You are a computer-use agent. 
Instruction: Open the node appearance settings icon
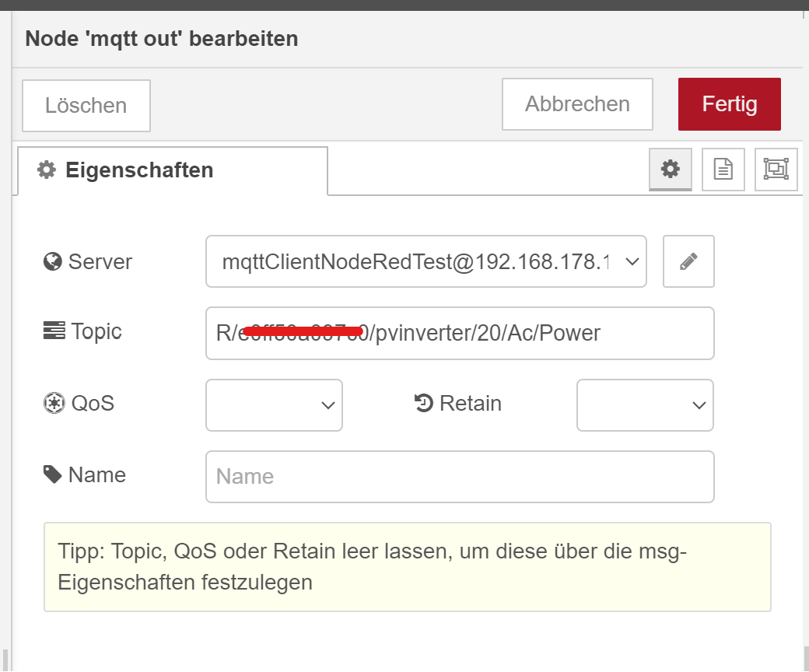coord(776,169)
